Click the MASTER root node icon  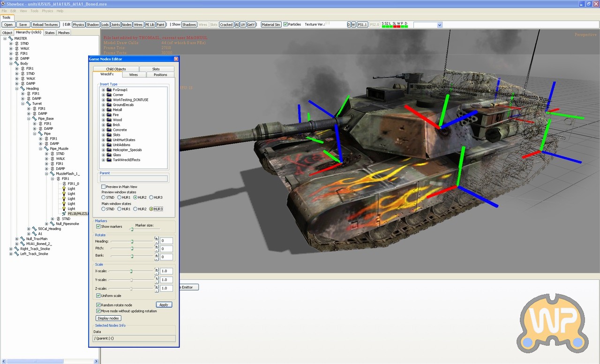11,38
